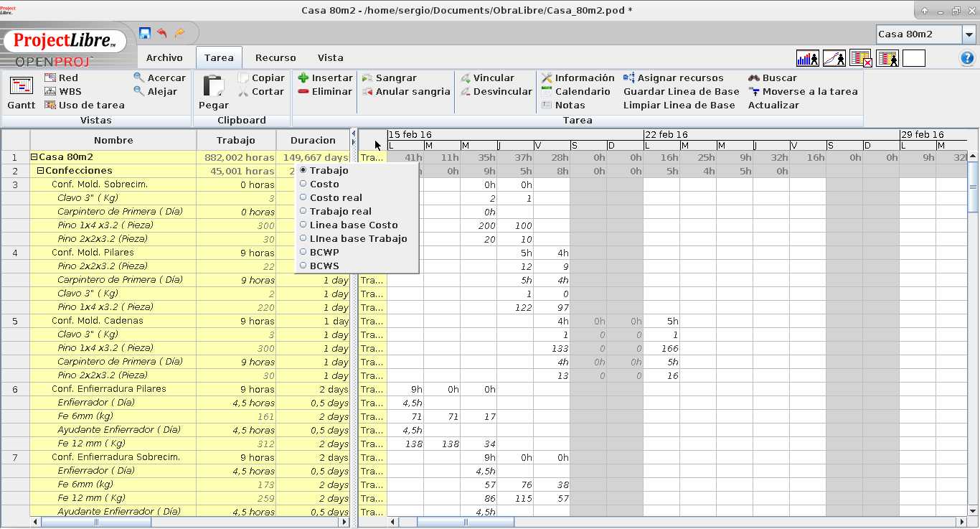Image resolution: width=980 pixels, height=529 pixels.
Task: Click the ProjectLibre logo
Action: [x=65, y=41]
